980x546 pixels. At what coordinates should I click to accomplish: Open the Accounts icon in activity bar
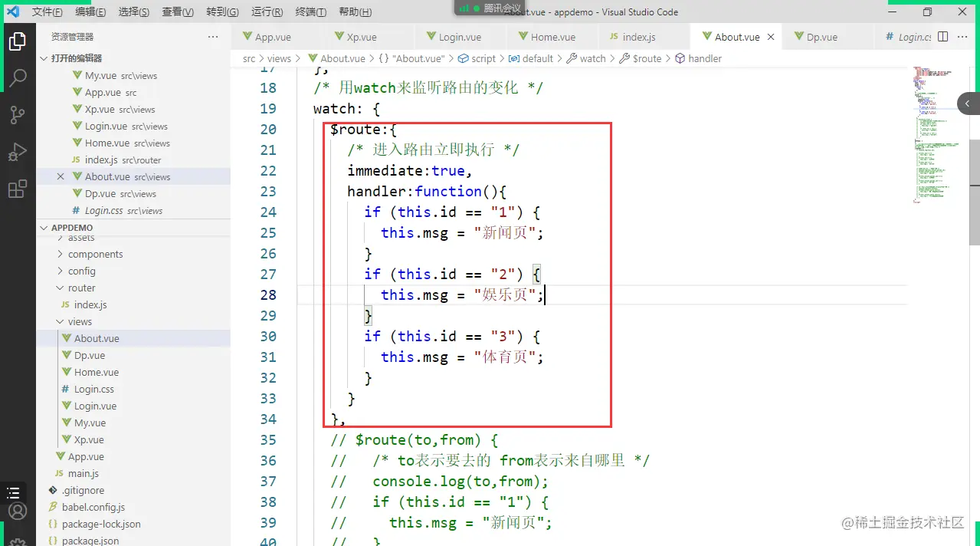[x=17, y=511]
